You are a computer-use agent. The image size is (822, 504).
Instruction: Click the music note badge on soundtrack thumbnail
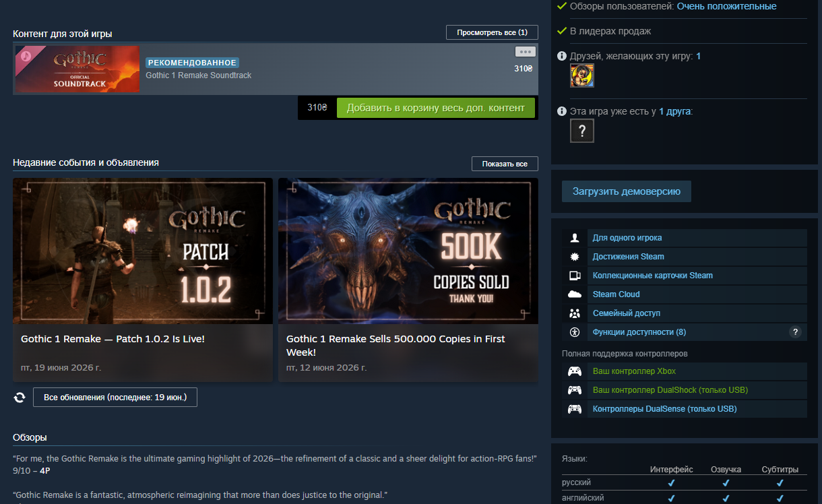point(26,55)
